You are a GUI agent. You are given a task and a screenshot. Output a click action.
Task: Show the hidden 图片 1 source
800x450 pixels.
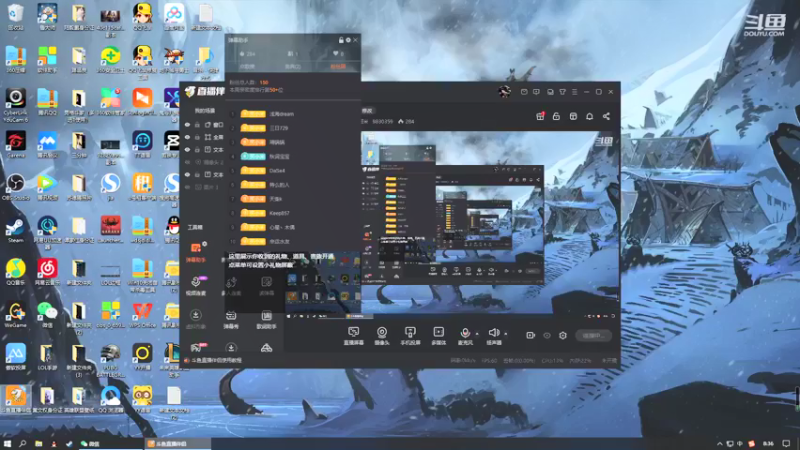point(187,187)
